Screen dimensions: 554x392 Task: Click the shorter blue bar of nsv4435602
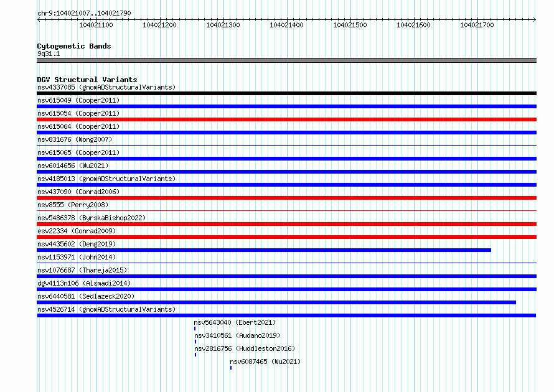(x=264, y=250)
